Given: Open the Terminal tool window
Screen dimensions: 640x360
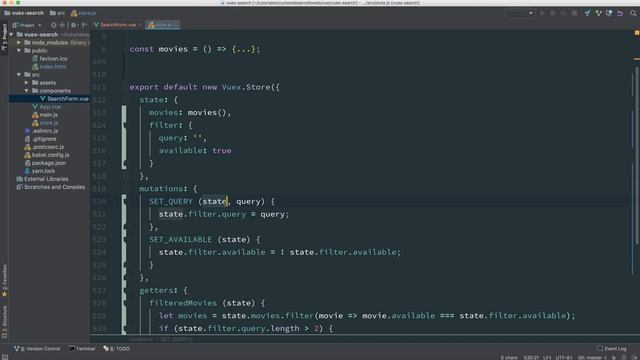Looking at the screenshot, I should pyautogui.click(x=82, y=349).
